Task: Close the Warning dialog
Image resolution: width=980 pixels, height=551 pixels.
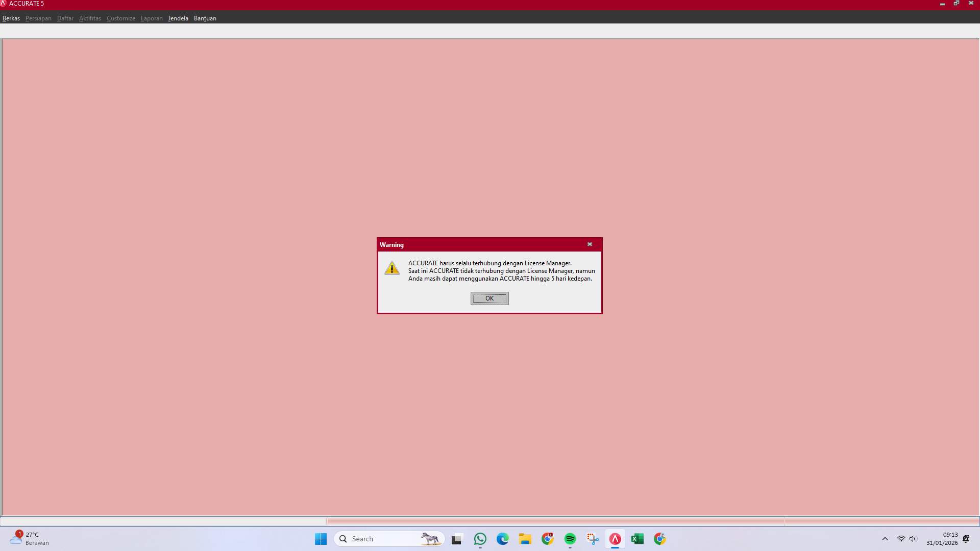Action: point(590,244)
